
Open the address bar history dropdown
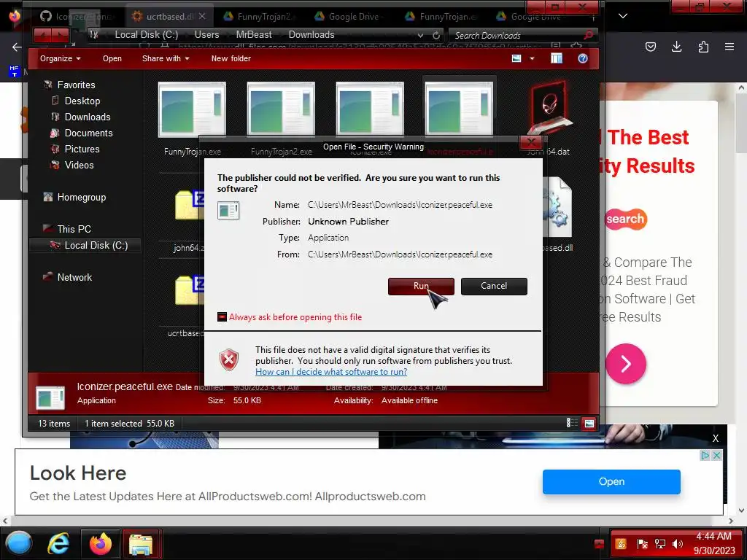420,35
